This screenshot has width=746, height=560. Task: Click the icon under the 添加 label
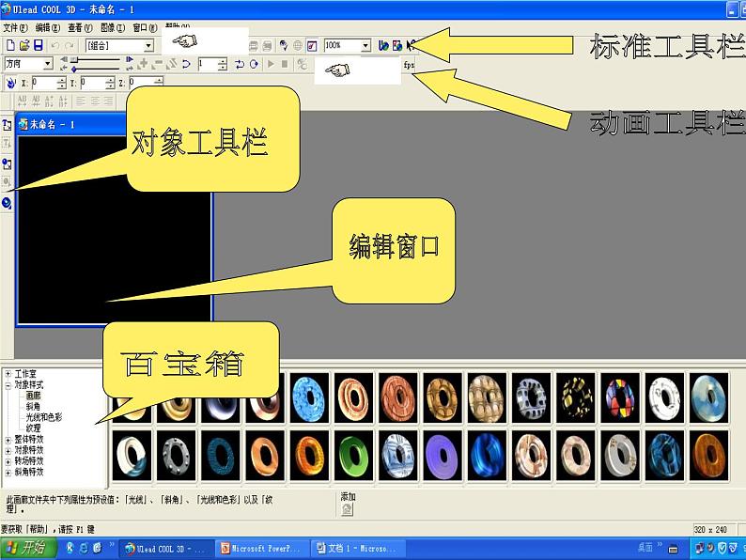(x=347, y=509)
